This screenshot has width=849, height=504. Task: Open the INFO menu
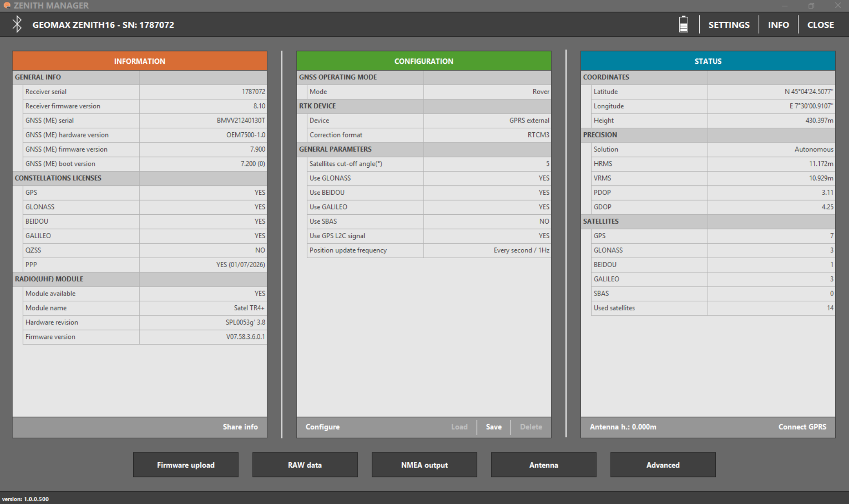coord(778,25)
